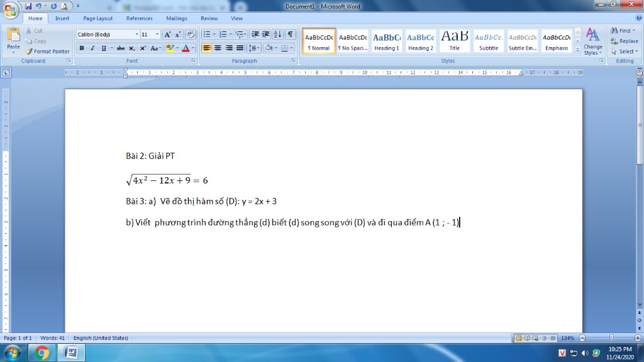Toggle Subscript formatting

click(x=131, y=48)
